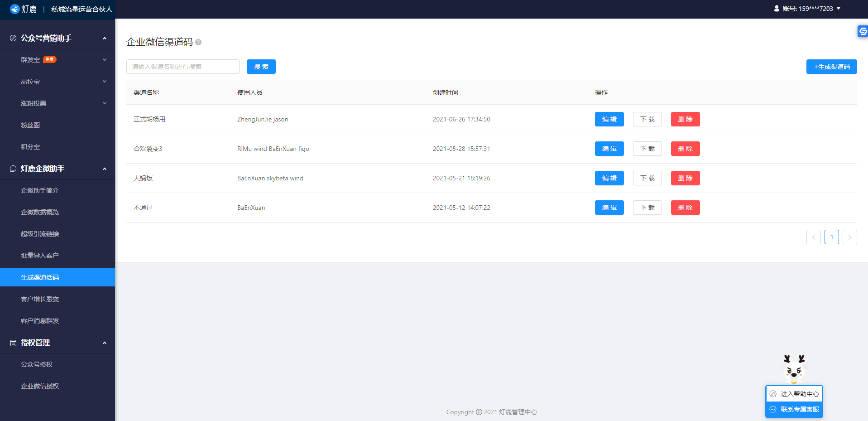Click the 创建时间 column header
Screen dimensions: 868x421
[446, 92]
